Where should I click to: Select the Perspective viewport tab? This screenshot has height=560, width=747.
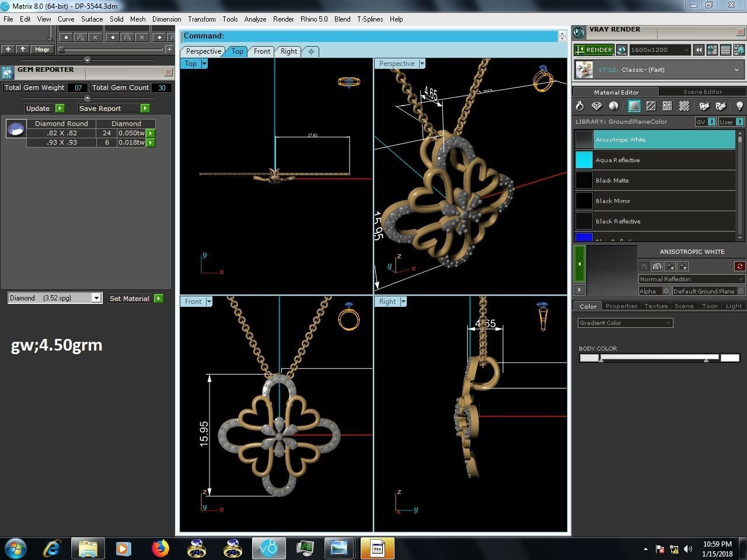coord(204,51)
